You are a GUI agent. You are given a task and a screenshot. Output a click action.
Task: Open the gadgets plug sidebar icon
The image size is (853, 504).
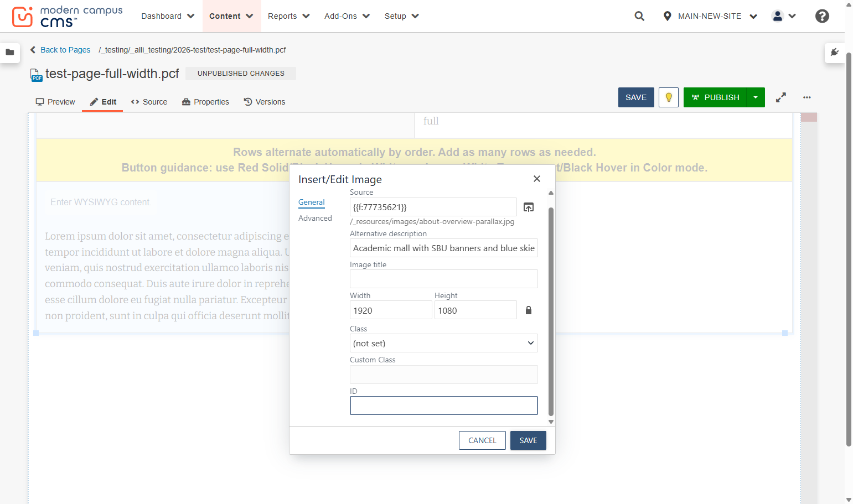pyautogui.click(x=835, y=53)
